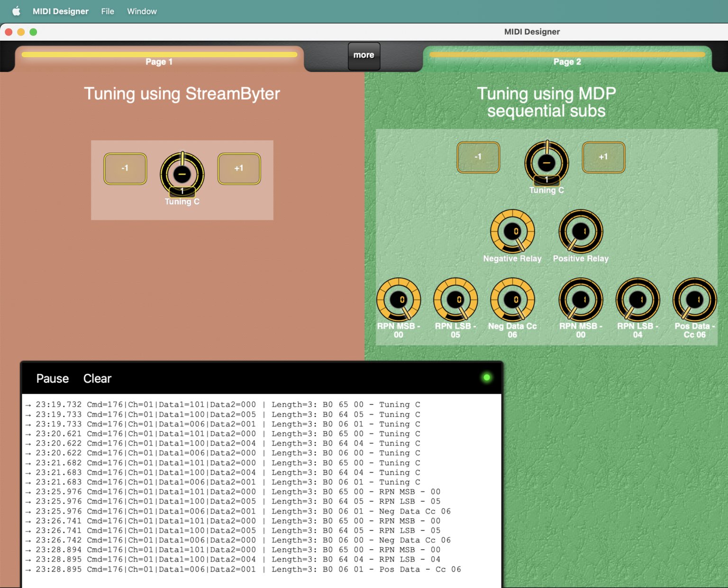Select the 23:19.733 log row with Data1=100
The height and width of the screenshot is (588, 728).
(x=223, y=415)
